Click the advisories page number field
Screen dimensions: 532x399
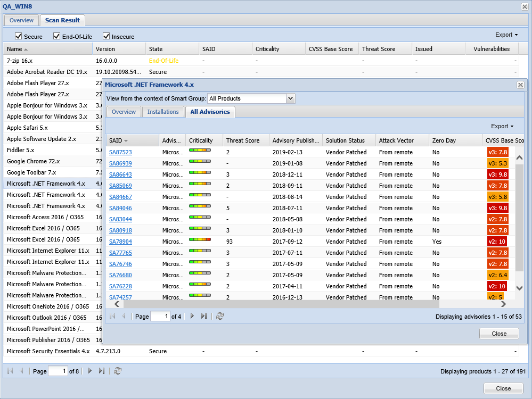(x=160, y=317)
